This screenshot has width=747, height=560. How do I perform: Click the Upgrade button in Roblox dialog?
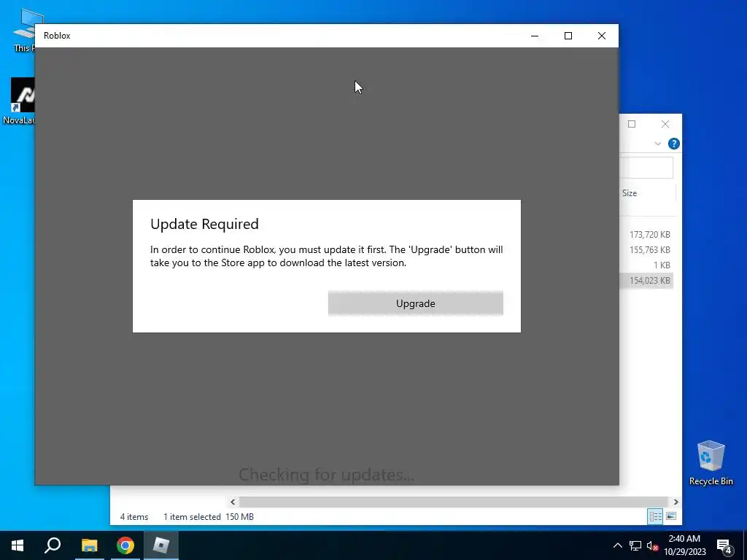pos(415,303)
